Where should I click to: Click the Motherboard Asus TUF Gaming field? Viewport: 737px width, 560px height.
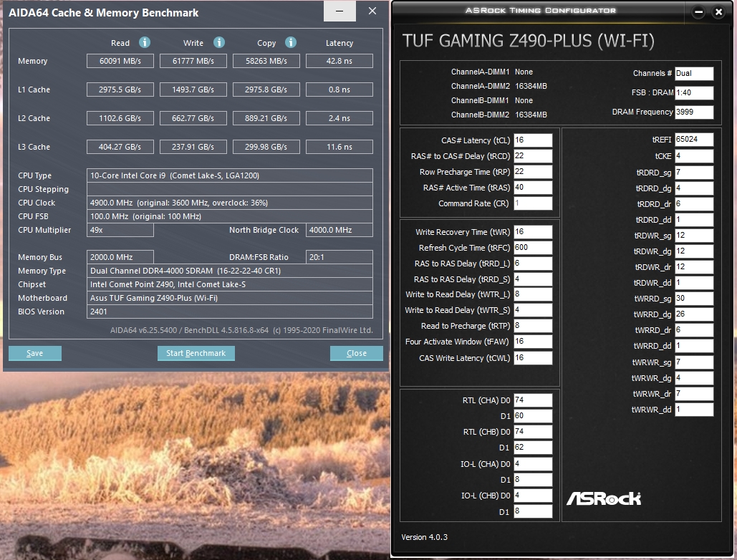pos(230,299)
